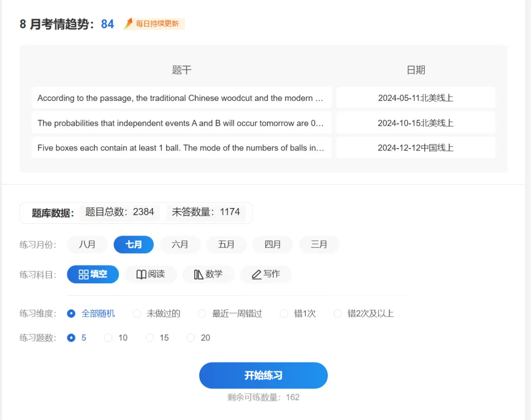The width and height of the screenshot is (531, 420).
Task: Open the question about independent events A and B
Action: tap(181, 122)
